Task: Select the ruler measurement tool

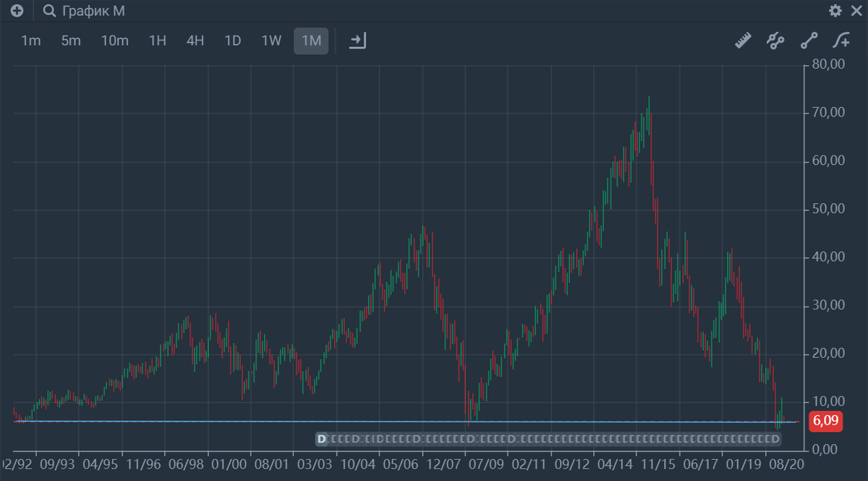Action: click(x=743, y=41)
